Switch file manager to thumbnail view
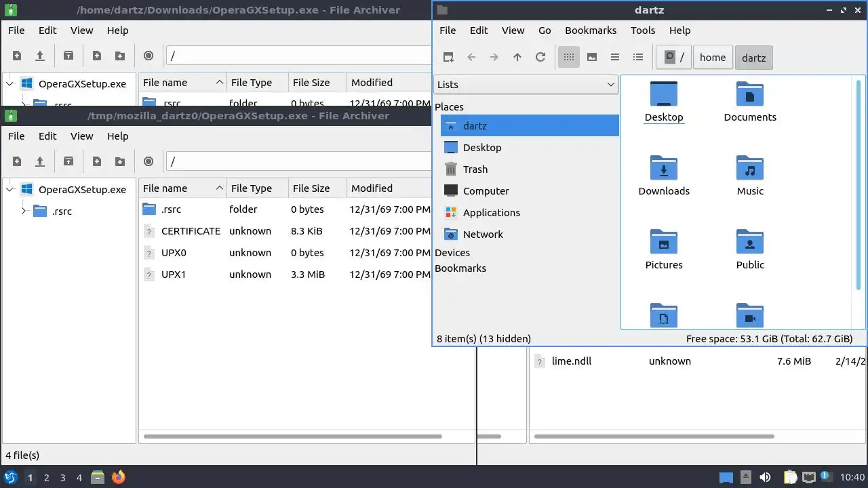Image resolution: width=868 pixels, height=488 pixels. (x=592, y=57)
